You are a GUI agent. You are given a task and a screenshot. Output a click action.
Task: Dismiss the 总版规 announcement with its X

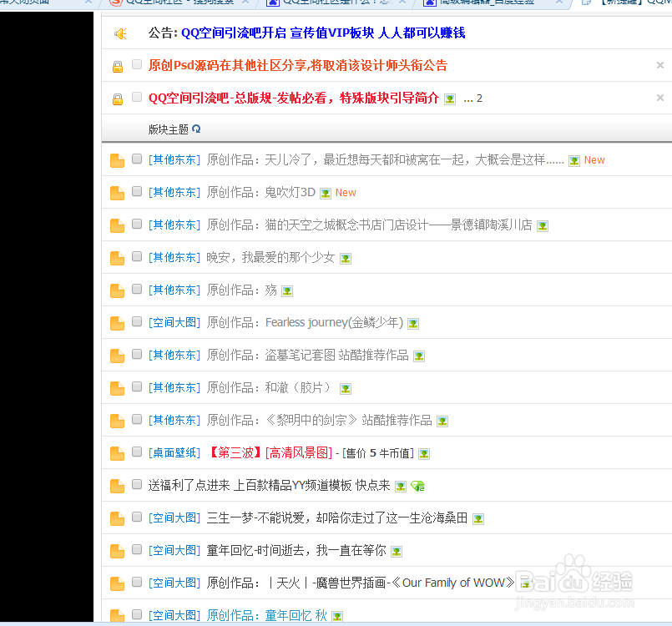tap(660, 98)
